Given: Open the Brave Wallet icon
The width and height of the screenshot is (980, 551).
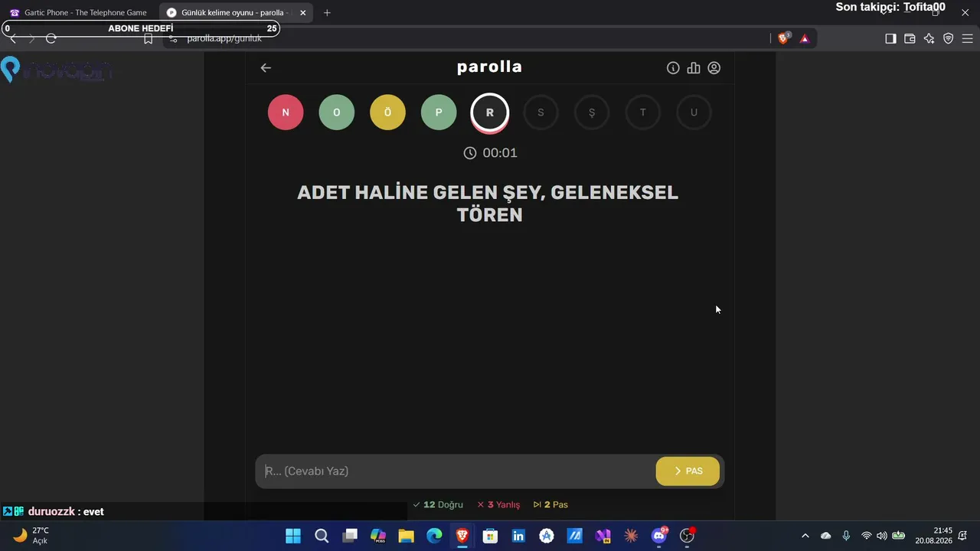Looking at the screenshot, I should click(x=910, y=38).
